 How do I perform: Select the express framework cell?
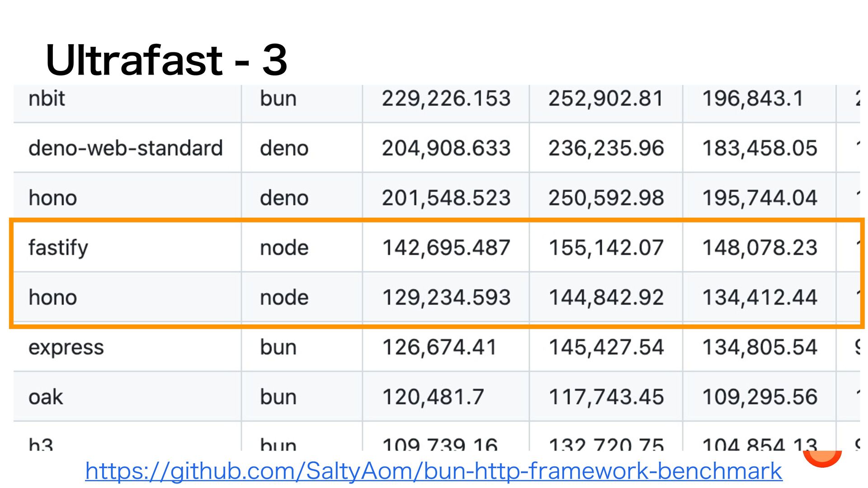[x=66, y=347]
